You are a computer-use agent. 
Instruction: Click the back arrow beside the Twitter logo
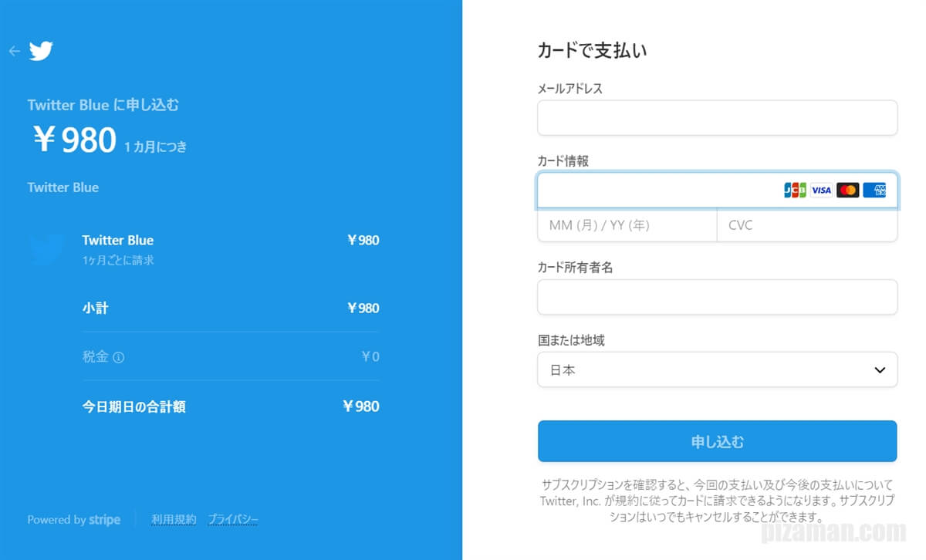tap(14, 51)
